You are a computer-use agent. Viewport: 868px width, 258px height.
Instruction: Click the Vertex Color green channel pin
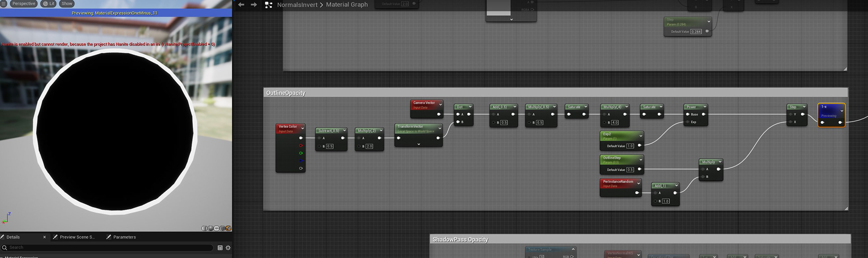tap(301, 153)
